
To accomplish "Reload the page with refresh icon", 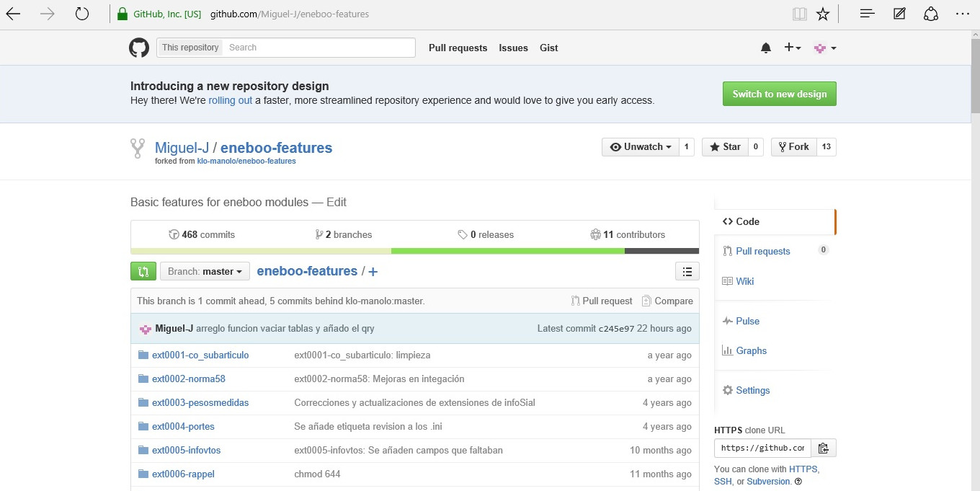I will (82, 14).
